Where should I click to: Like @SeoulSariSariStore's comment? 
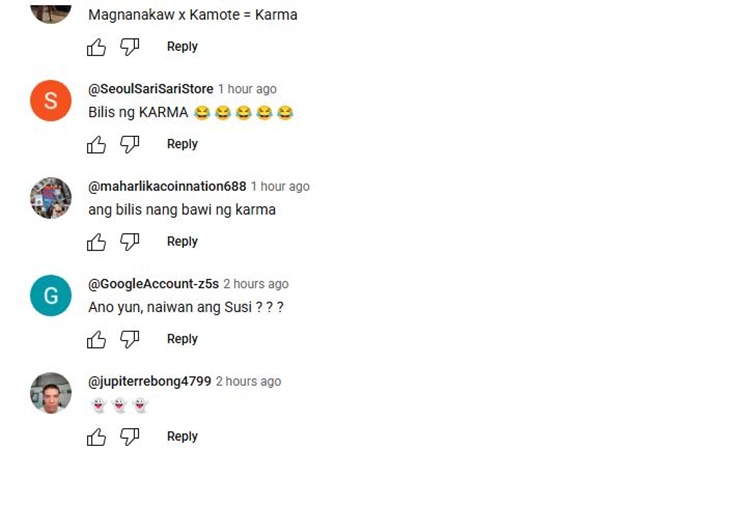pyautogui.click(x=96, y=144)
